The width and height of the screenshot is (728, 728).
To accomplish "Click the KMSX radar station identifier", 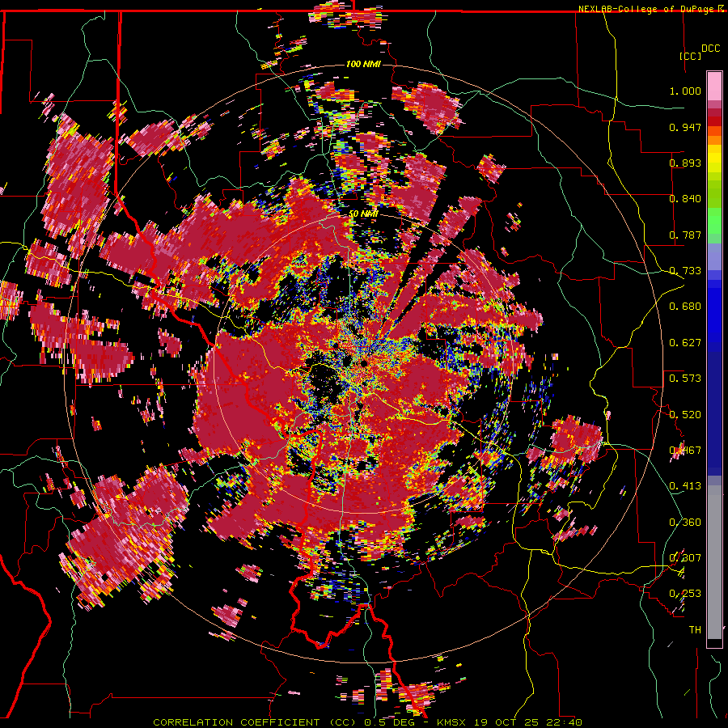I will 451,722.
